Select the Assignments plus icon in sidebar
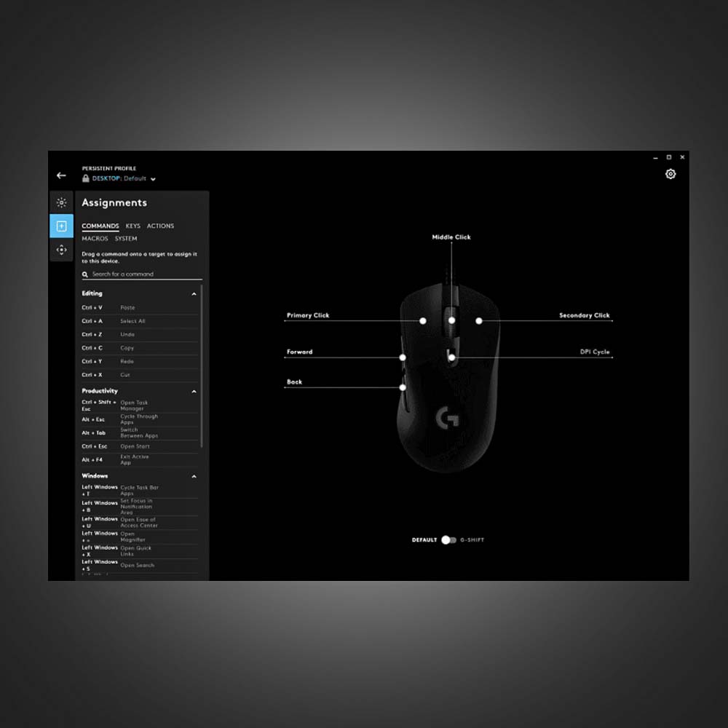Screen dimensions: 728x728 point(61,226)
